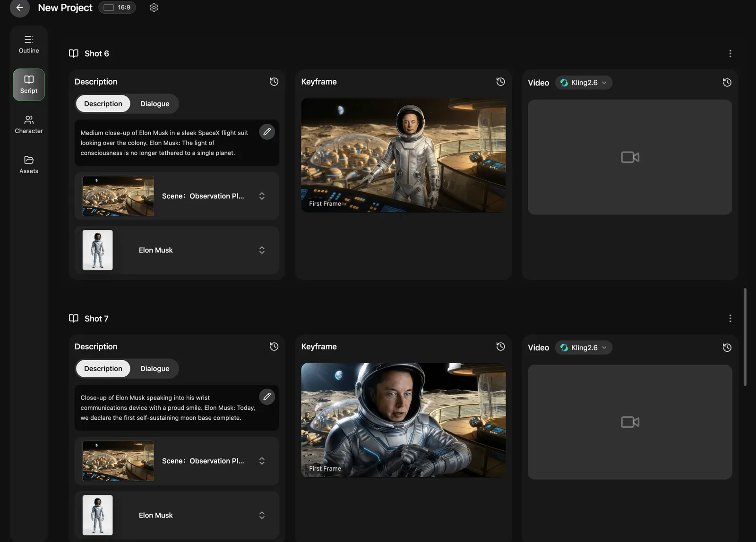Edit Shot 6 description with pencil icon

point(267,132)
